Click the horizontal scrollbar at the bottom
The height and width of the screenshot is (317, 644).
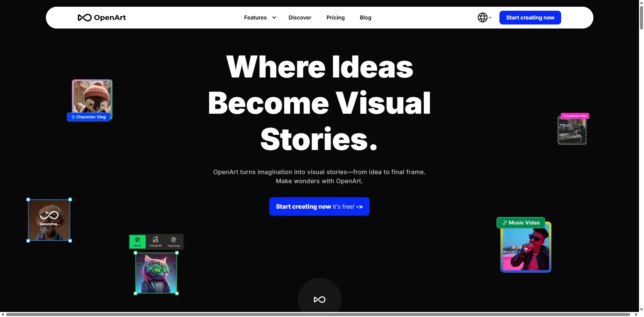pyautogui.click(x=318, y=314)
